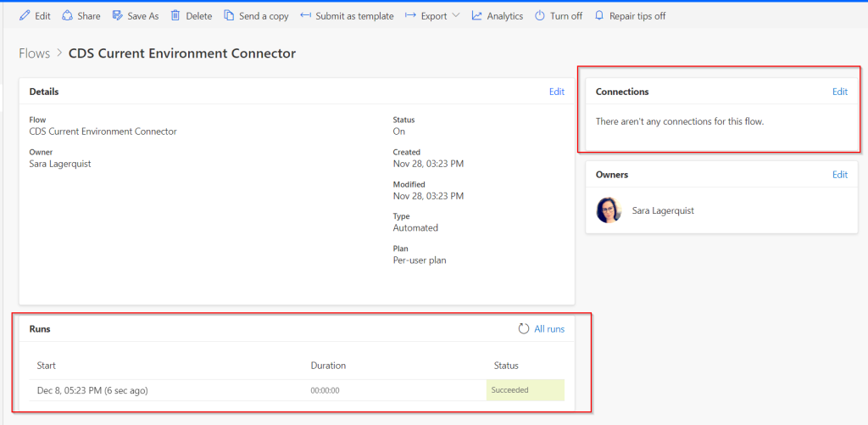Screen dimensions: 868x425
Task: Expand the Export dropdown chevron
Action: point(456,16)
